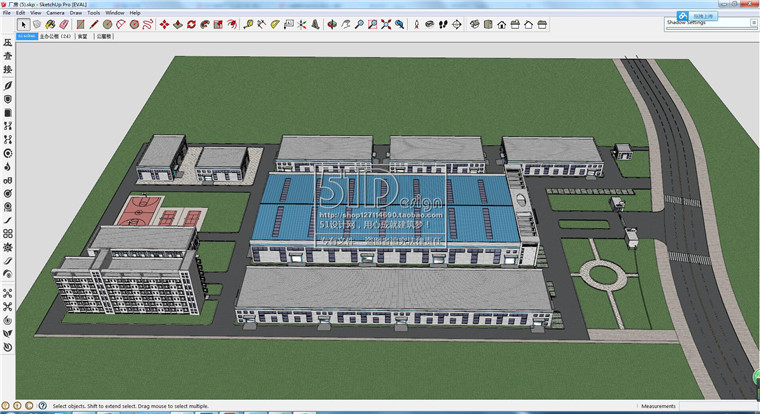Select the arrow Select tool
The width and height of the screenshot is (760, 414).
coord(23,24)
